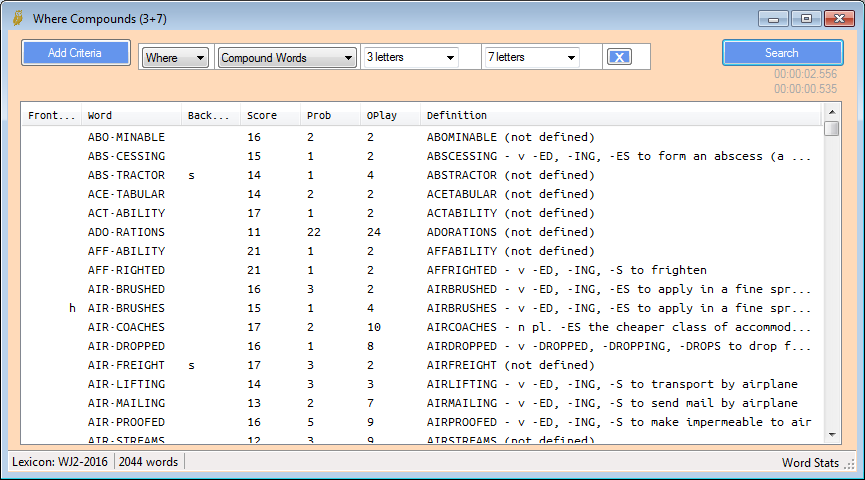Viewport: 865px width, 480px height.
Task: Sort by the Back hooks column header
Action: (x=211, y=115)
